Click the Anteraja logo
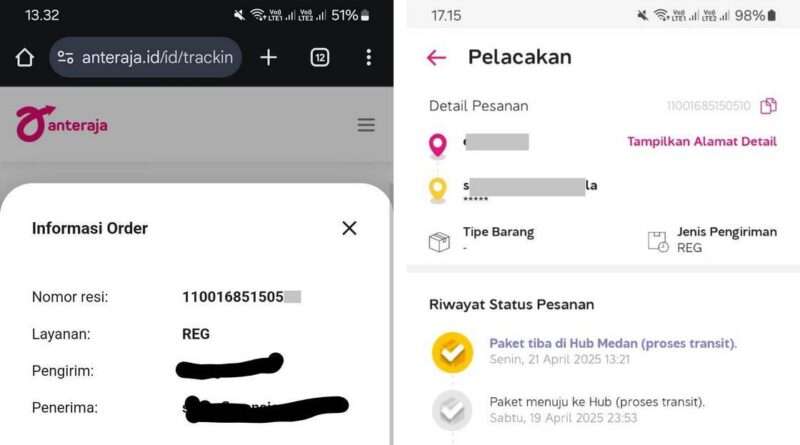 point(62,123)
